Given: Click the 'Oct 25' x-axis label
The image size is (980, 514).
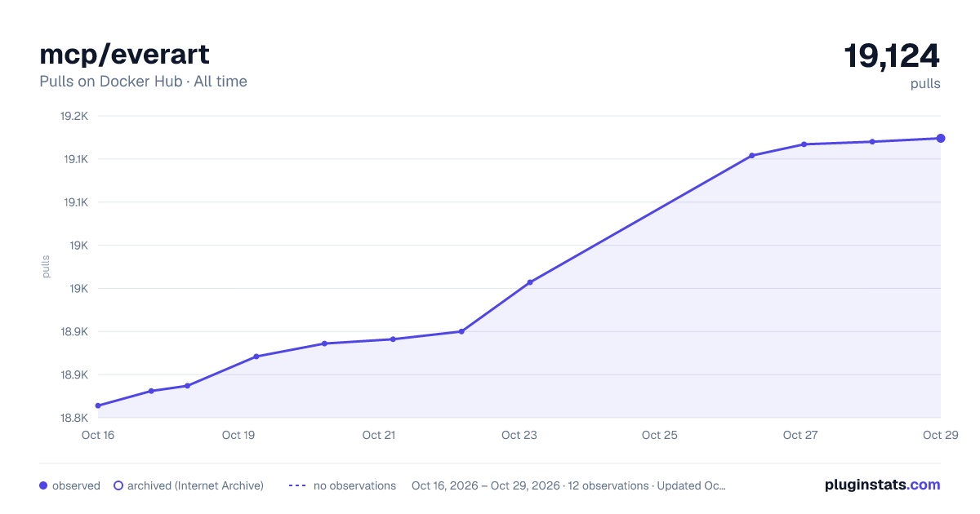Looking at the screenshot, I should pyautogui.click(x=660, y=435).
